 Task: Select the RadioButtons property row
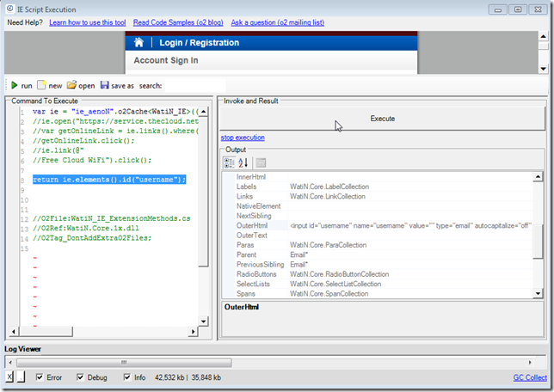(x=257, y=274)
